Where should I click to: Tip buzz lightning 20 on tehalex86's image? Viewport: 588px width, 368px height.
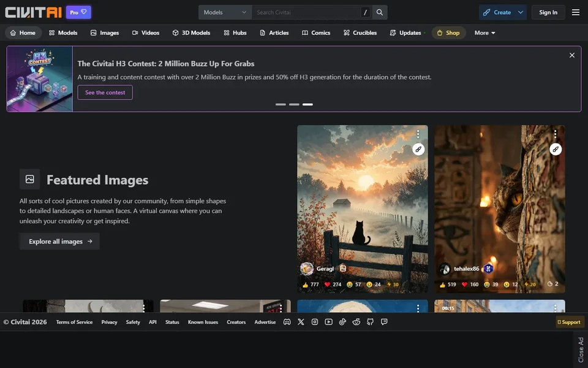(x=530, y=284)
